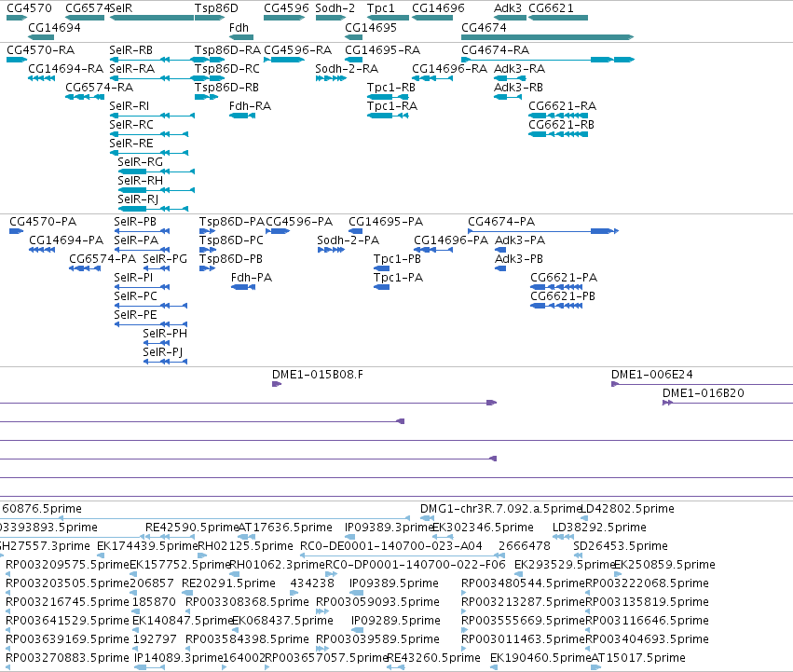793x672 pixels.
Task: Click transcript Tsp86D-RA label
Action: (x=227, y=49)
